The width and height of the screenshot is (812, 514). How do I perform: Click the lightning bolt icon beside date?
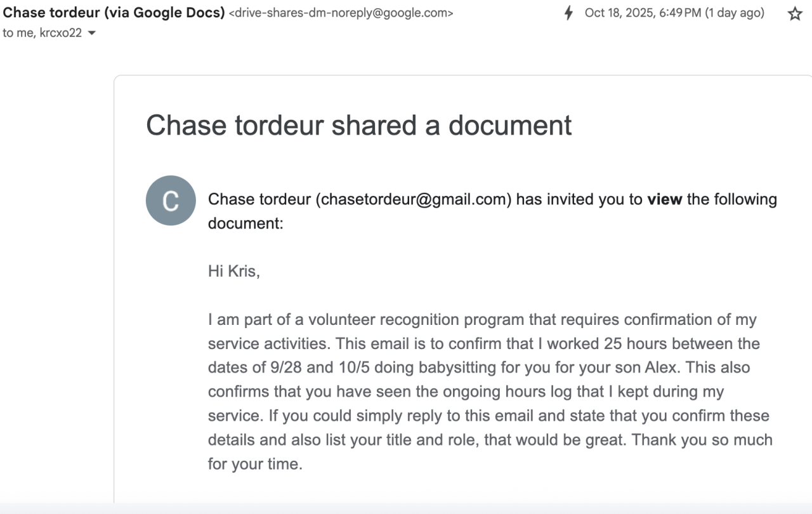tap(569, 13)
